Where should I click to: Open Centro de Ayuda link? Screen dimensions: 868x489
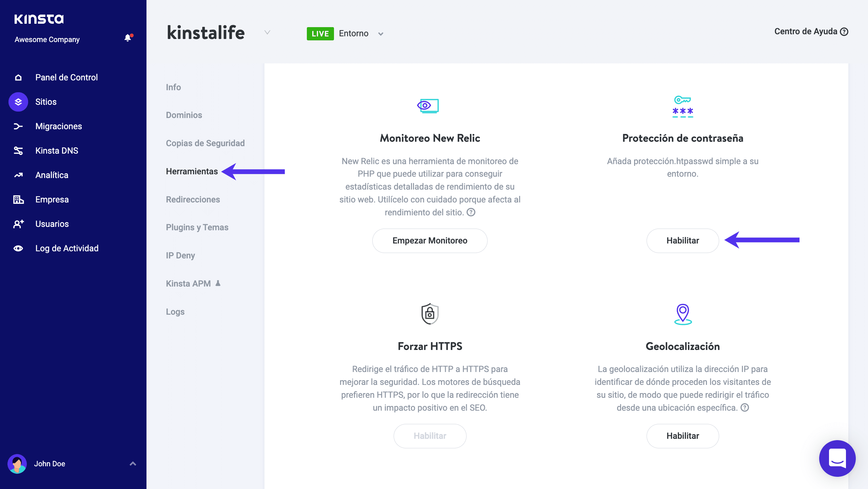(811, 32)
